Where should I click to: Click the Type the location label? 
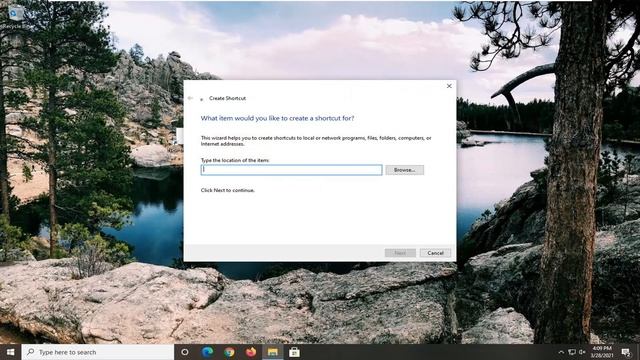pyautogui.click(x=235, y=160)
